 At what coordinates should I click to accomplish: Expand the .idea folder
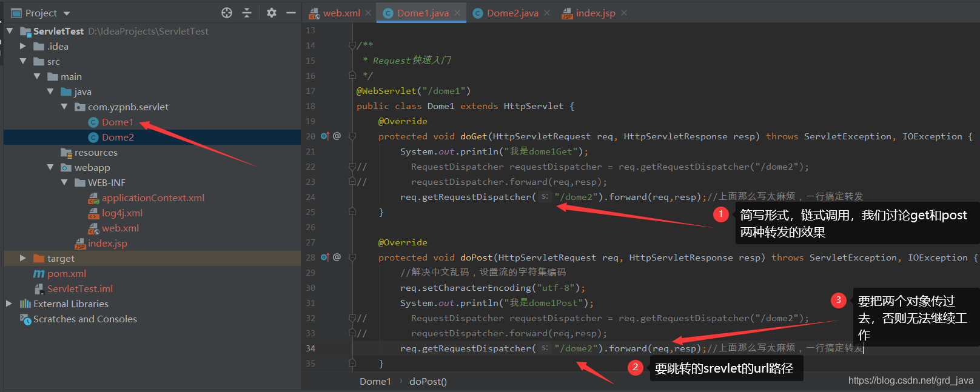tap(23, 46)
